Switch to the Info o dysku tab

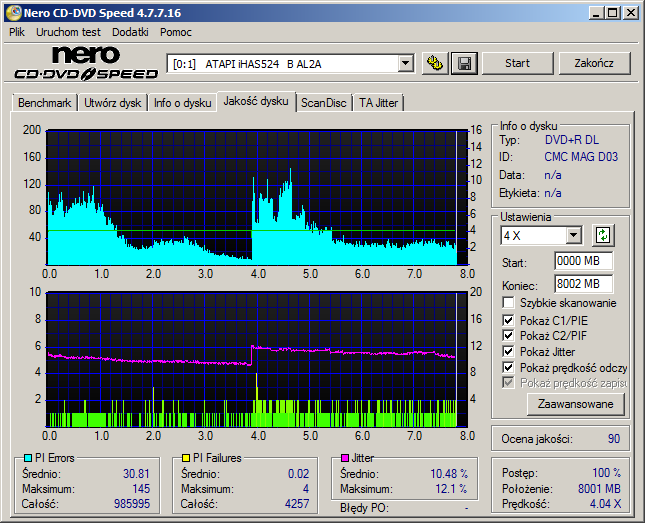click(183, 103)
